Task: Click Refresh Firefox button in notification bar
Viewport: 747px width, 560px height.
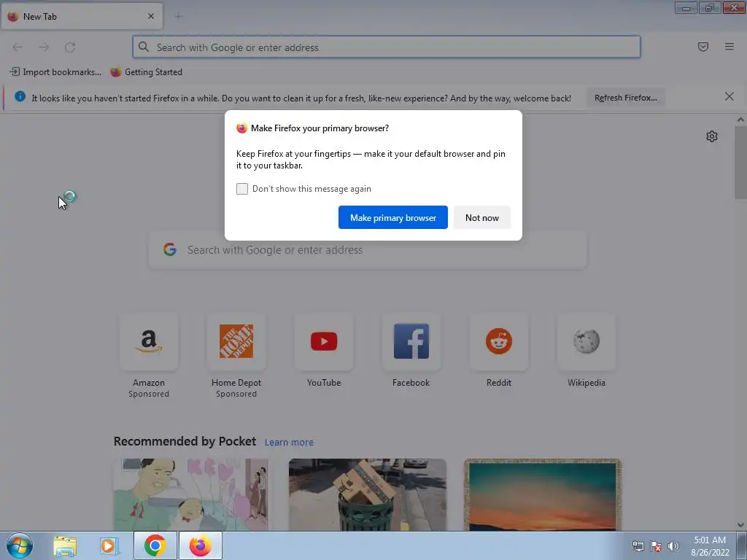Action: [625, 98]
